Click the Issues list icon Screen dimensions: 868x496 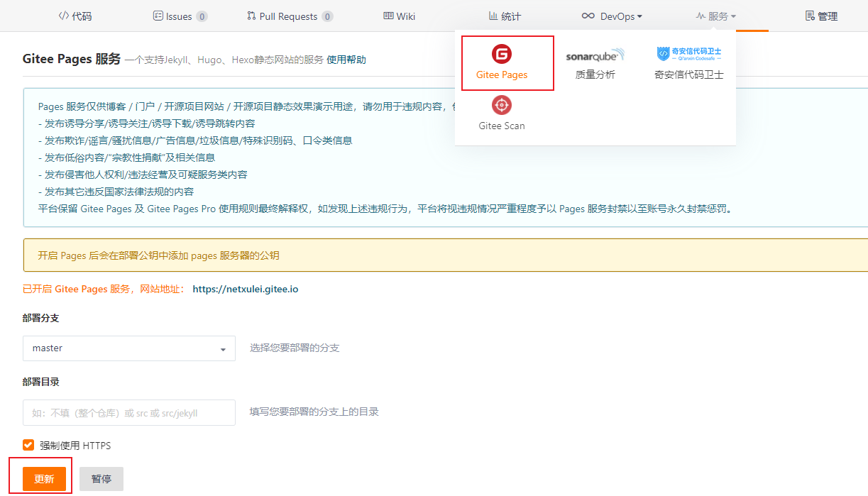click(x=158, y=16)
